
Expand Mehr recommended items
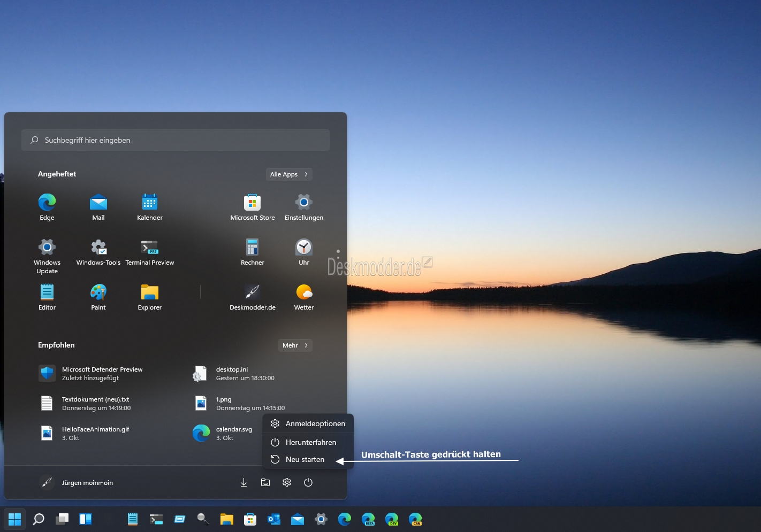click(295, 345)
